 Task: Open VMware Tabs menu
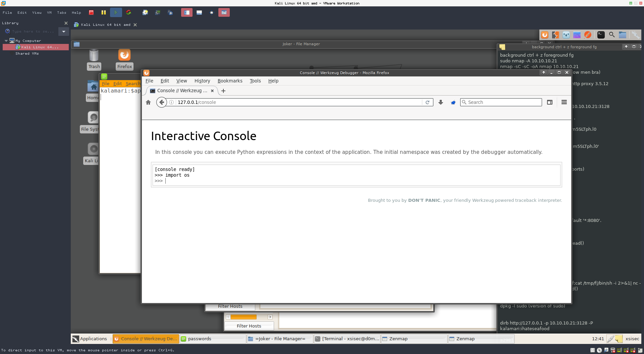(x=62, y=13)
